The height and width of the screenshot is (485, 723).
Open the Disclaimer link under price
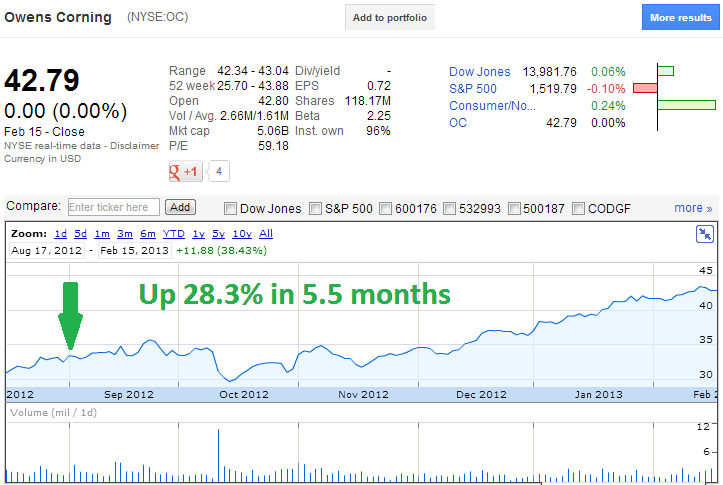(134, 146)
